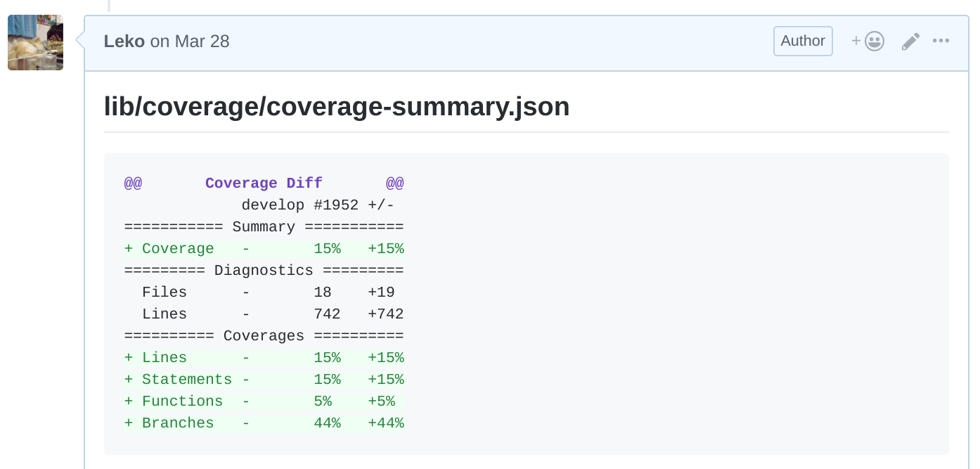Click the Summary separator line
980x469 pixels.
coord(264,227)
